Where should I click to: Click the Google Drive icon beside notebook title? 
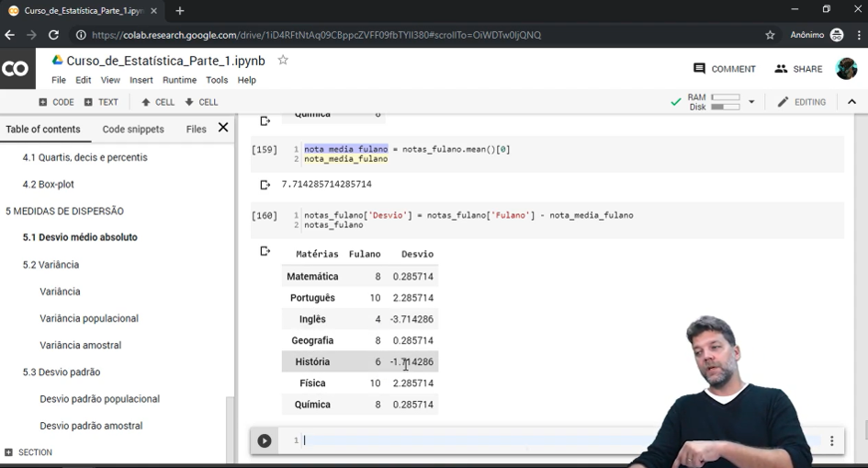[x=58, y=61]
